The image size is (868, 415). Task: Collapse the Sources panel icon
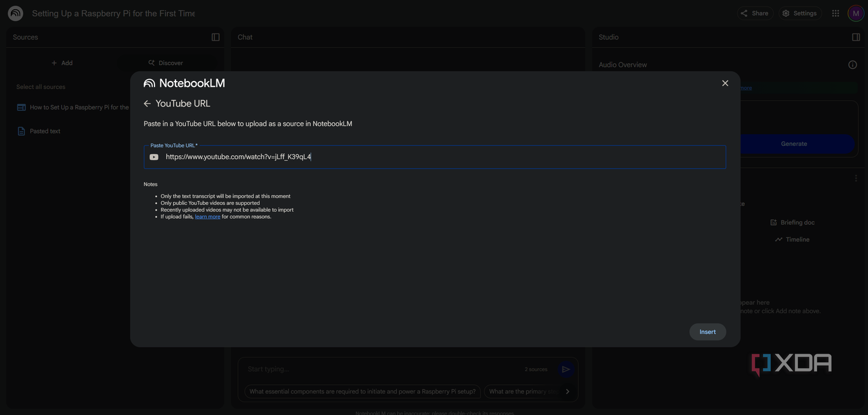(216, 37)
